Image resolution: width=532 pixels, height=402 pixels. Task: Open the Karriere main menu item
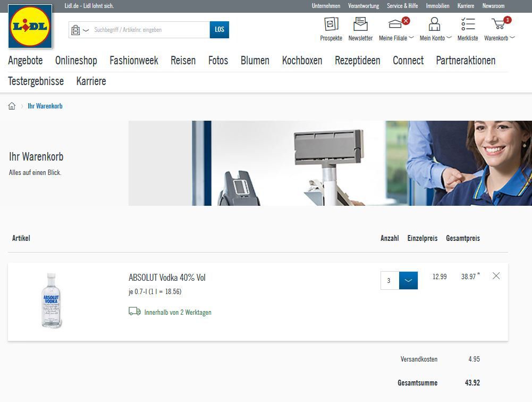[91, 81]
